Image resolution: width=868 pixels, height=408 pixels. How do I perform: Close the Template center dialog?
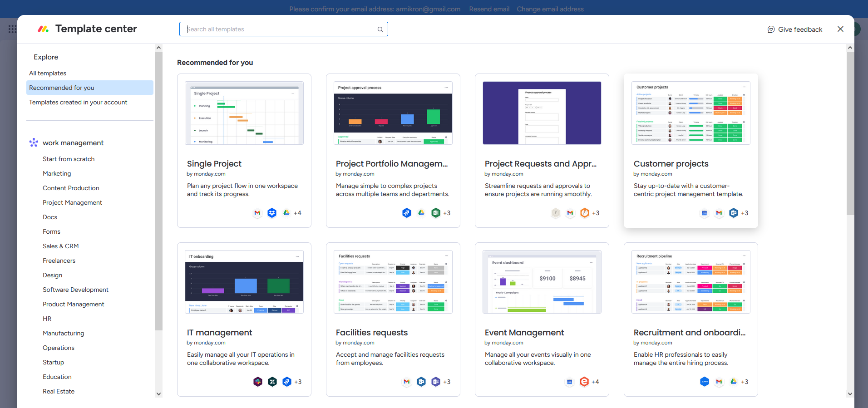840,29
